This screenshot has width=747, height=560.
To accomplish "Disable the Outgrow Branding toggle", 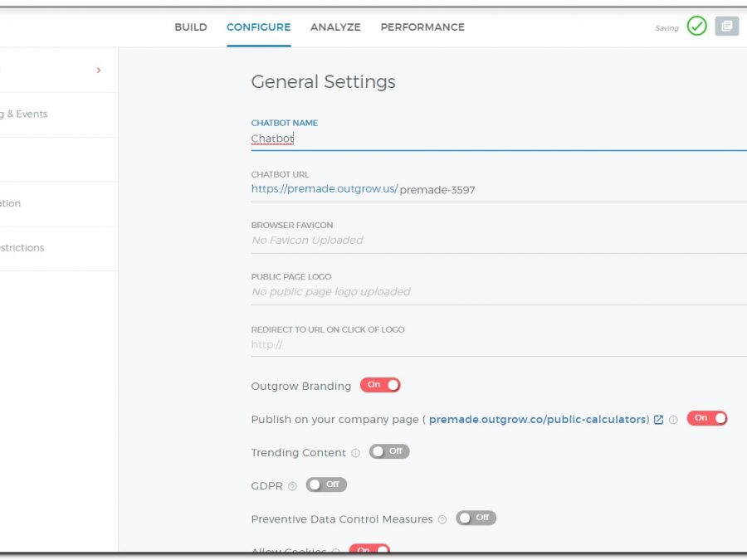I will pyautogui.click(x=380, y=385).
